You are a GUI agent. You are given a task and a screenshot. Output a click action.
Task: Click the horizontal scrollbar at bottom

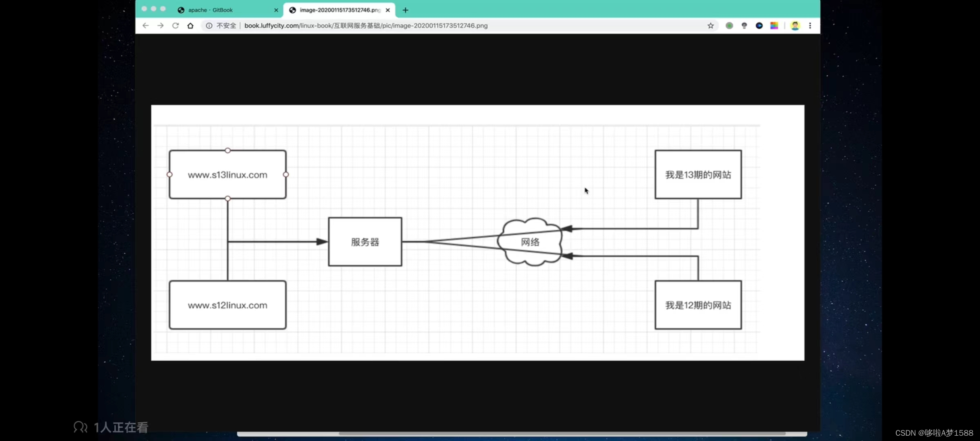pos(562,434)
